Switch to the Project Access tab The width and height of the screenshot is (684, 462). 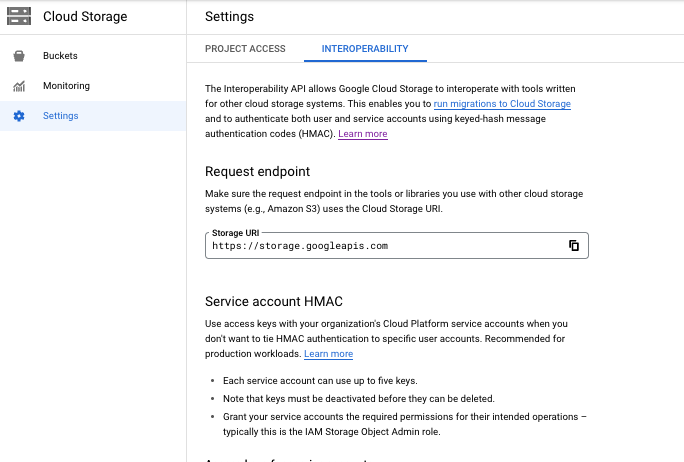[x=245, y=49]
